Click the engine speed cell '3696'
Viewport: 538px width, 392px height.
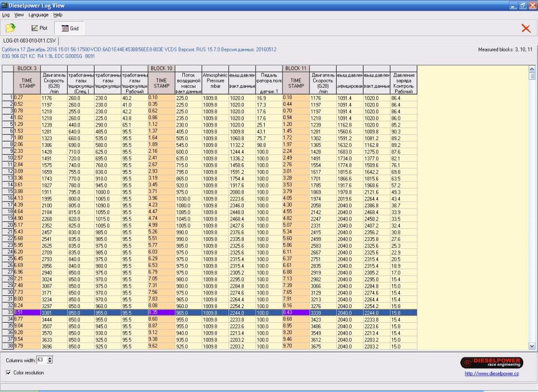point(54,346)
